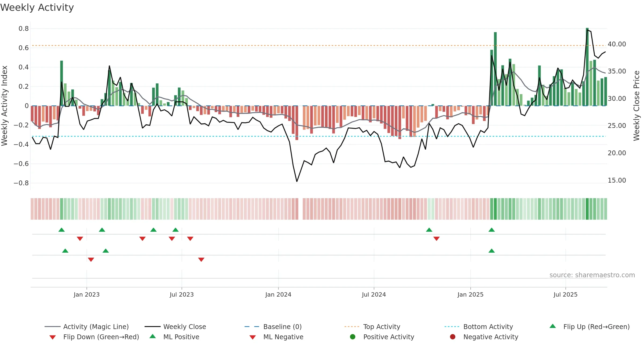Viewport: 644px width, 362px height.
Task: Click the Flip Up marker just before Jan 2025 gridline's right
Action: click(x=492, y=230)
